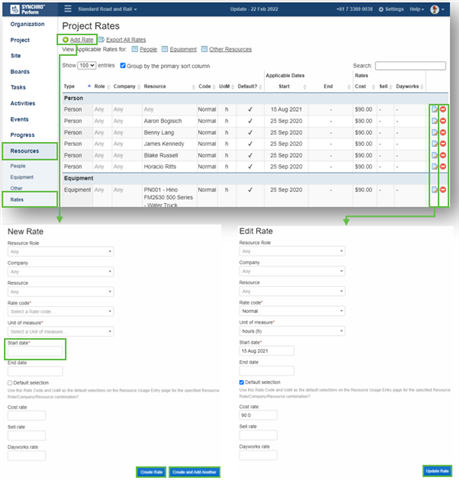The width and height of the screenshot is (459, 480).
Task: Go to Project in sidebar
Action: (x=20, y=40)
